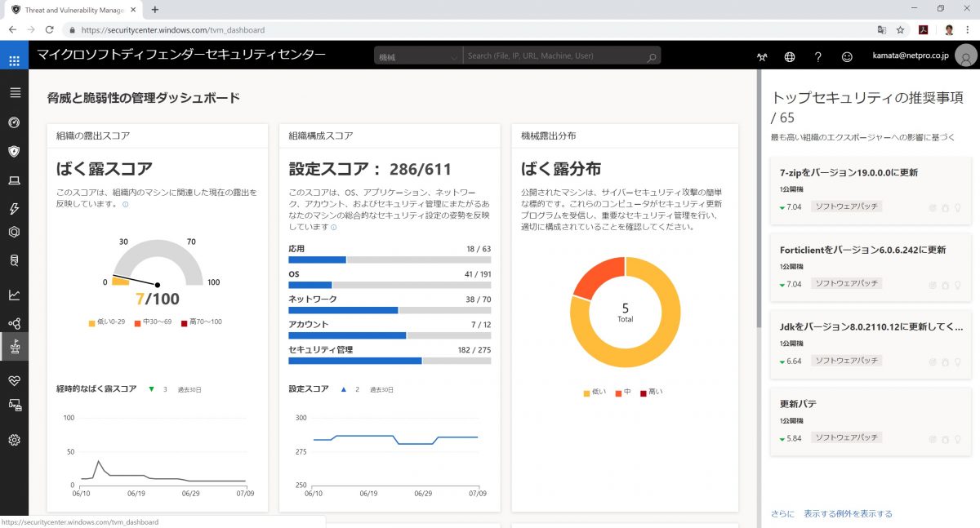The width and height of the screenshot is (980, 528).
Task: Click the さらに link
Action: click(782, 514)
